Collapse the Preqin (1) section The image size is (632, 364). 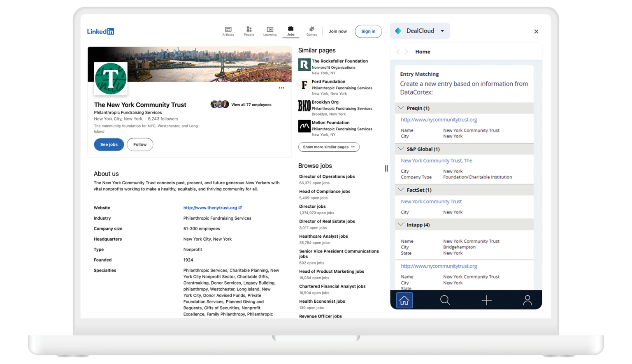pyautogui.click(x=401, y=108)
